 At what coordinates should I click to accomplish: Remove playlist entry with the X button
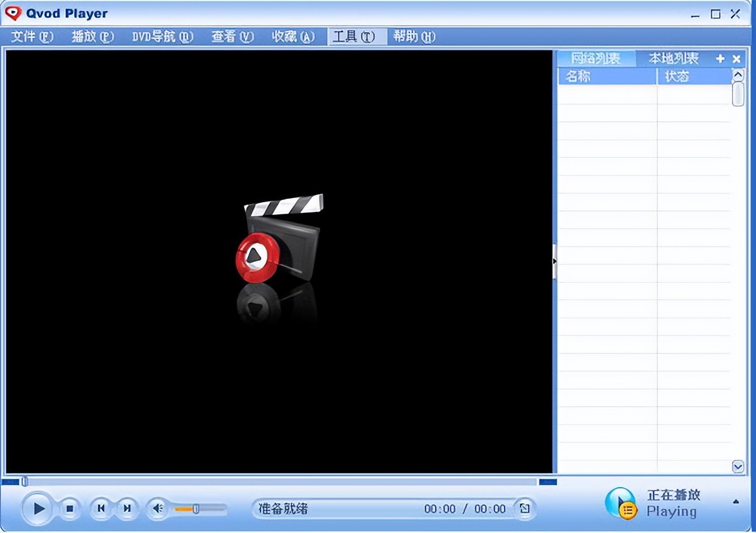(736, 58)
